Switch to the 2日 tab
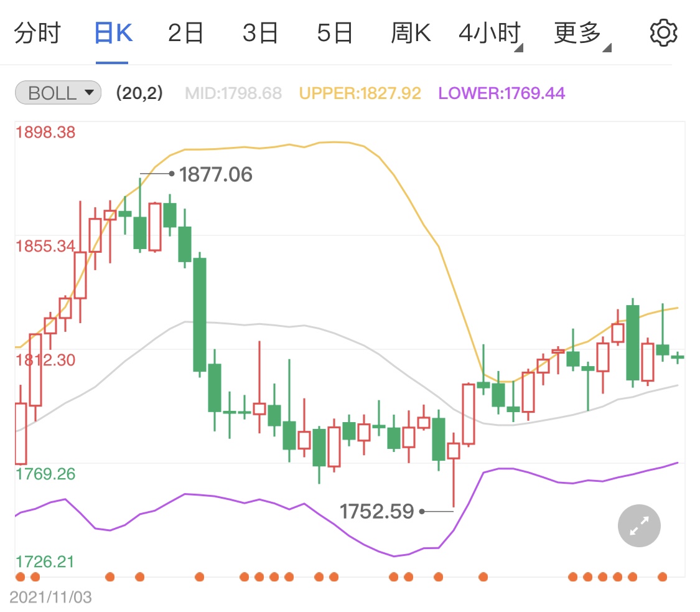The image size is (700, 612). (185, 33)
